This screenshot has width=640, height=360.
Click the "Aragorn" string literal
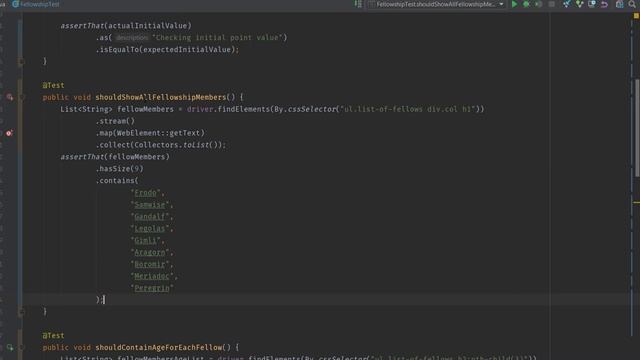point(150,252)
